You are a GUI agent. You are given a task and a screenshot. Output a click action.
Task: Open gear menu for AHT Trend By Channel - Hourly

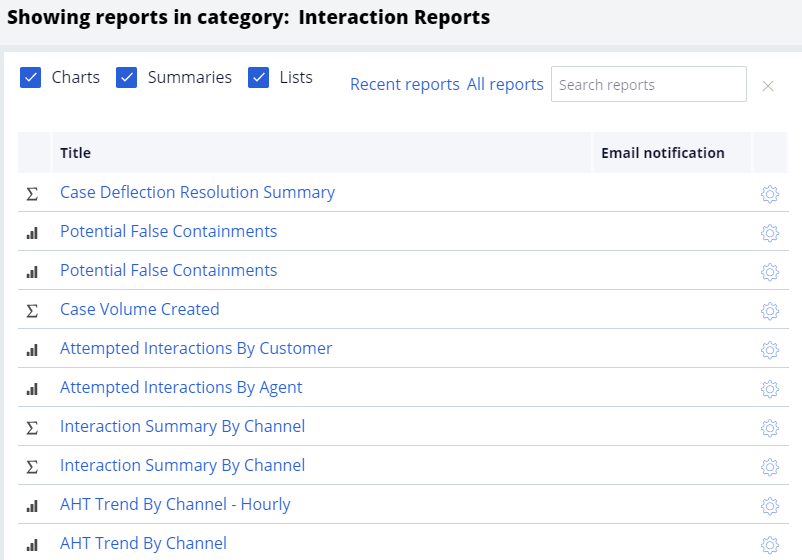[x=769, y=506]
